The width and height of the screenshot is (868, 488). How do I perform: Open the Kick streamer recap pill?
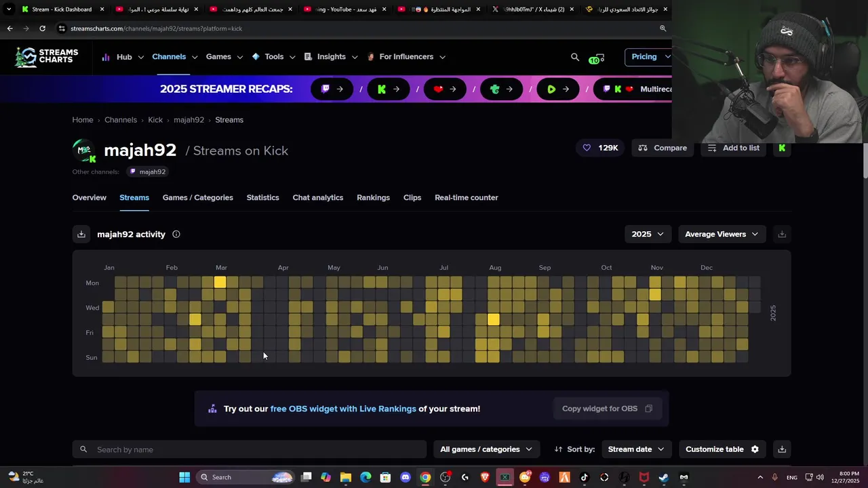[389, 89]
